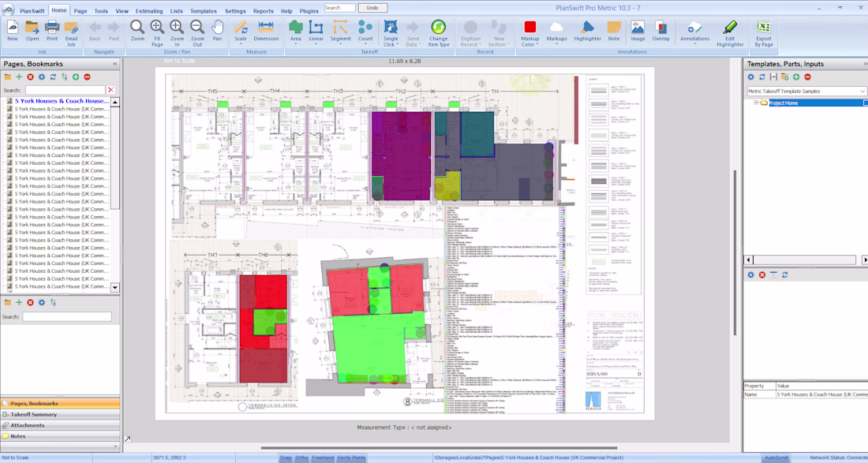Click the Undo button

point(372,8)
